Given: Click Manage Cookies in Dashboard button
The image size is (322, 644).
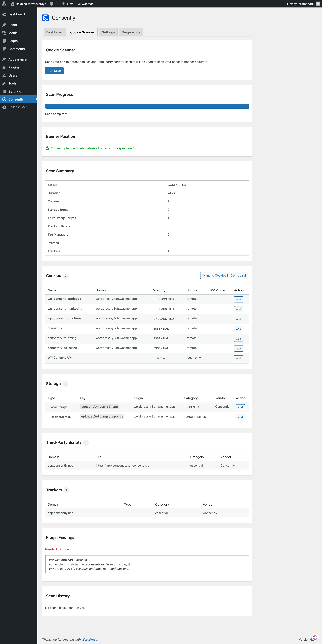Looking at the screenshot, I should coord(224,275).
